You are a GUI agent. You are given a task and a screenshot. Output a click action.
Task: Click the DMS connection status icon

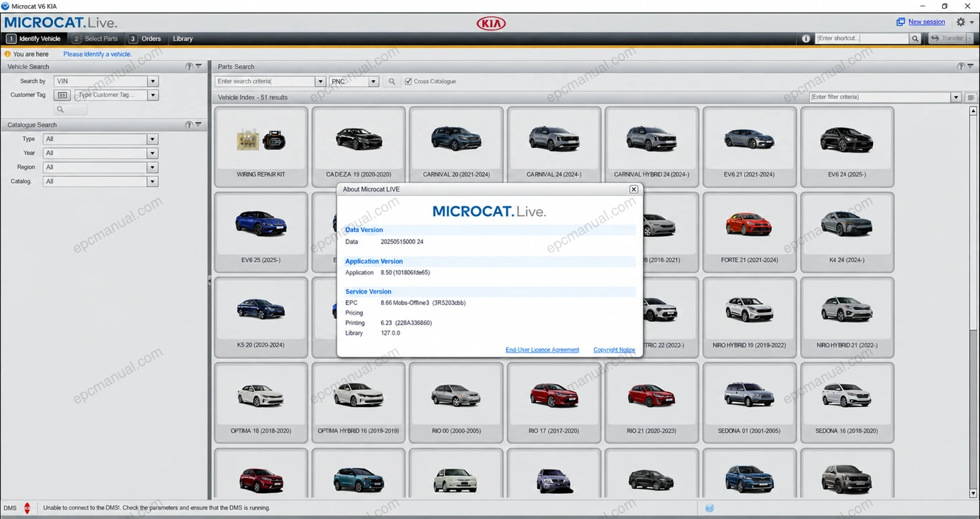pos(27,508)
